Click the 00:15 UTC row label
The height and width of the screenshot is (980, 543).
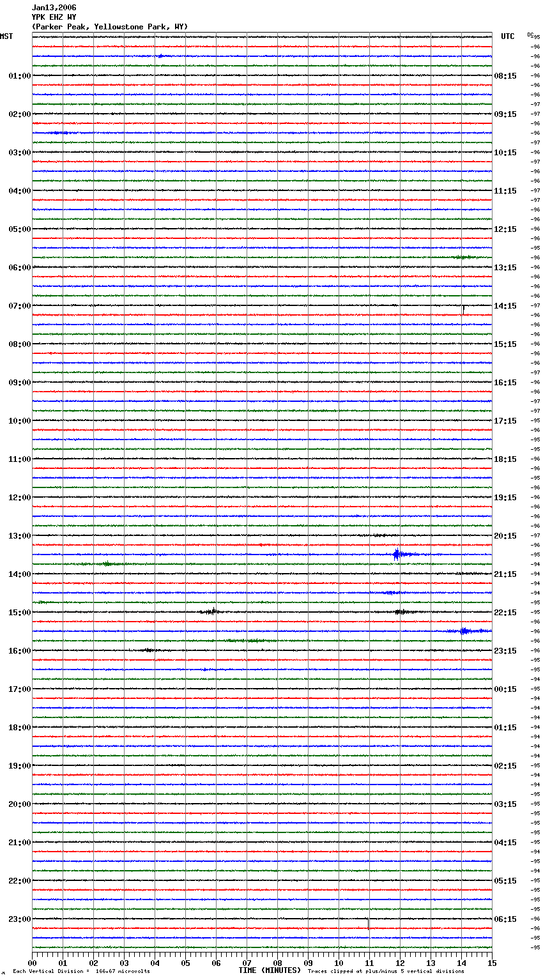(505, 689)
